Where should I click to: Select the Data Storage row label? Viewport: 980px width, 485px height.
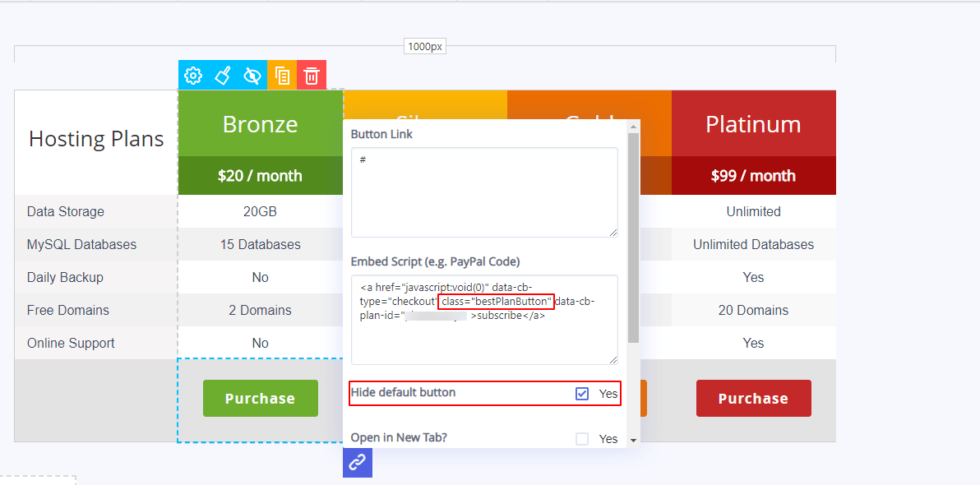pyautogui.click(x=65, y=211)
